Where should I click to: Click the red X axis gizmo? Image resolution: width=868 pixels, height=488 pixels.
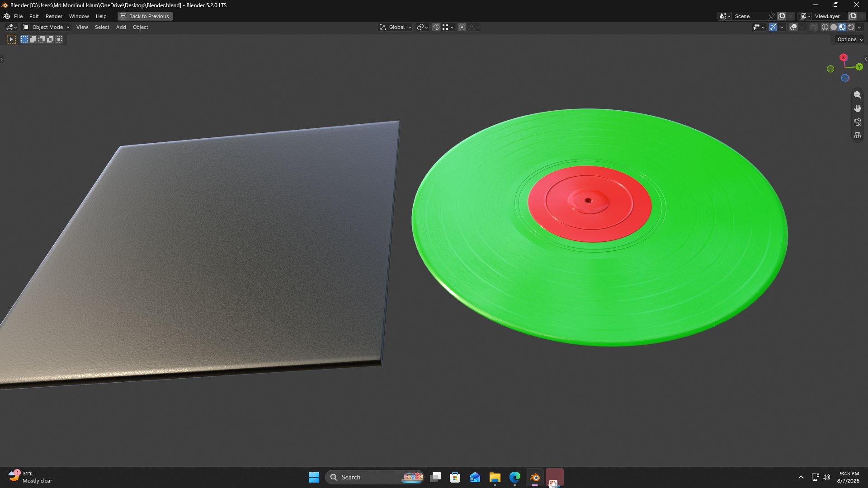click(x=843, y=57)
